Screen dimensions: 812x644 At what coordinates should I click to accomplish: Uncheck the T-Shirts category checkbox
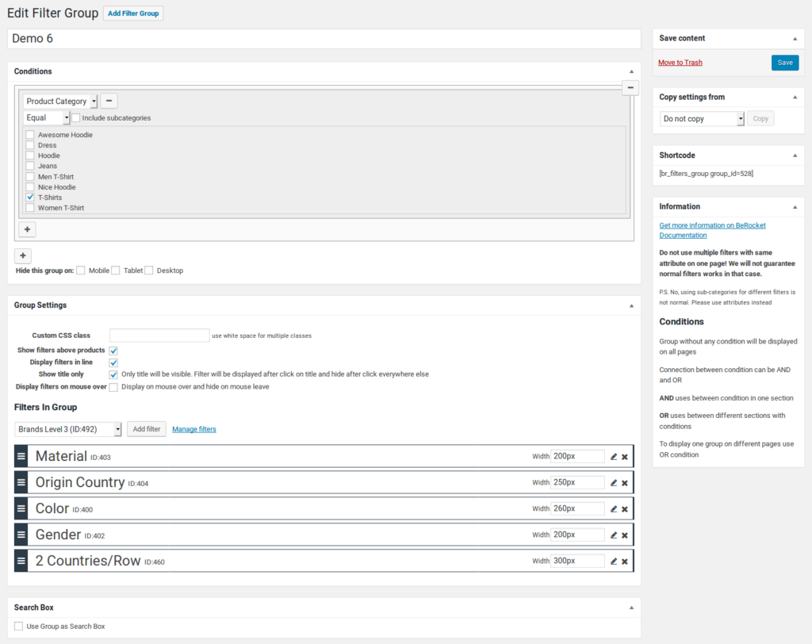click(x=30, y=197)
